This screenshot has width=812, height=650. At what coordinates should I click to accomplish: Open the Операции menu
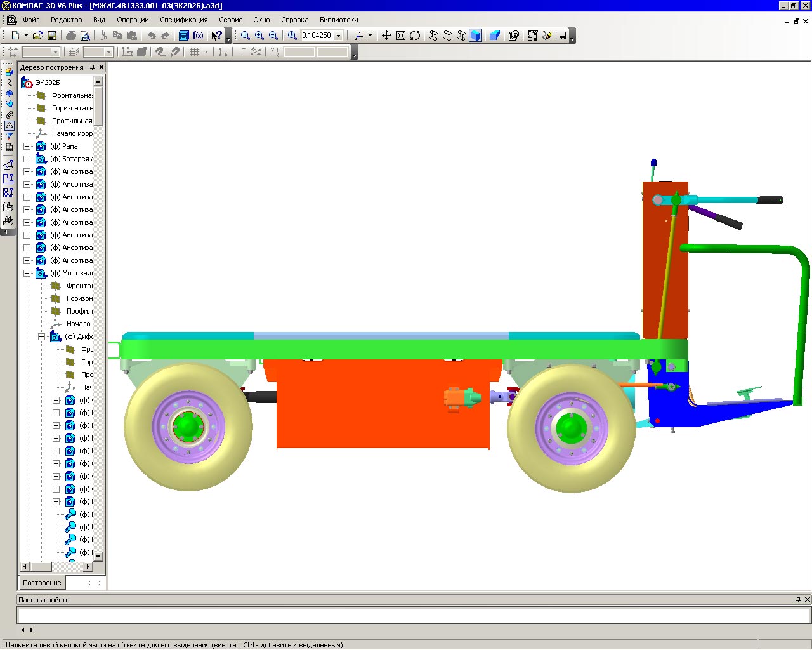pyautogui.click(x=133, y=20)
